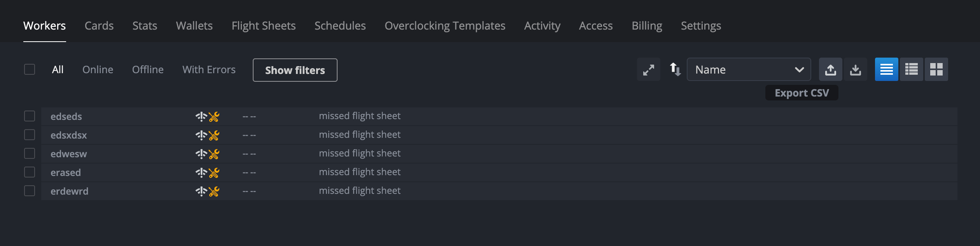Switch to the Overclocking Templates tab
This screenshot has height=246, width=980.
[444, 25]
